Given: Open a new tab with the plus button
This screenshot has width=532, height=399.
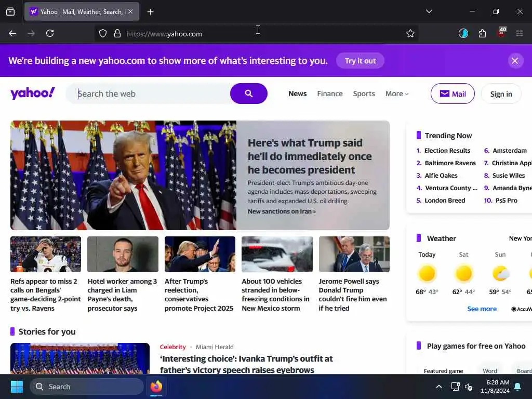Looking at the screenshot, I should [x=150, y=12].
